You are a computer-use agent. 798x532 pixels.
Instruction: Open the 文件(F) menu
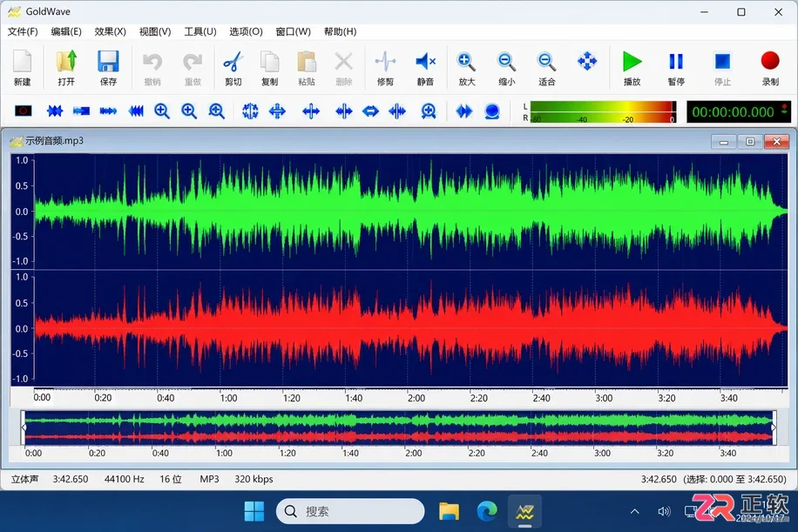click(x=23, y=31)
